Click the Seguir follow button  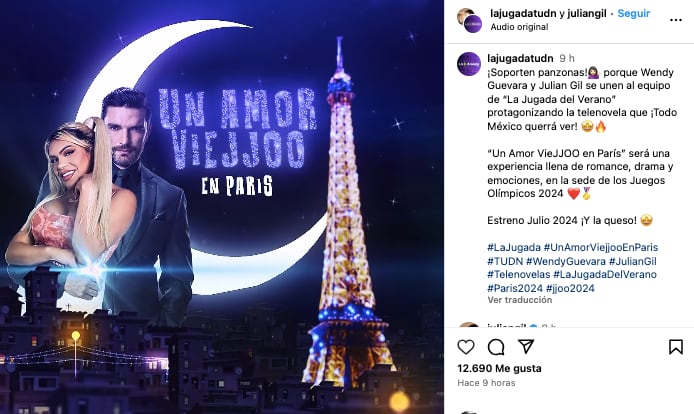[634, 13]
